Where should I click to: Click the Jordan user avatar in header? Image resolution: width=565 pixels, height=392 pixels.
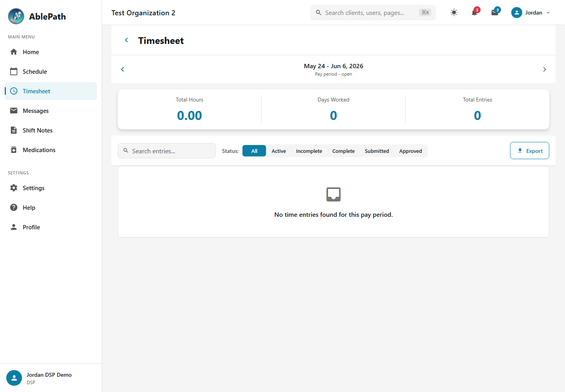(x=517, y=13)
